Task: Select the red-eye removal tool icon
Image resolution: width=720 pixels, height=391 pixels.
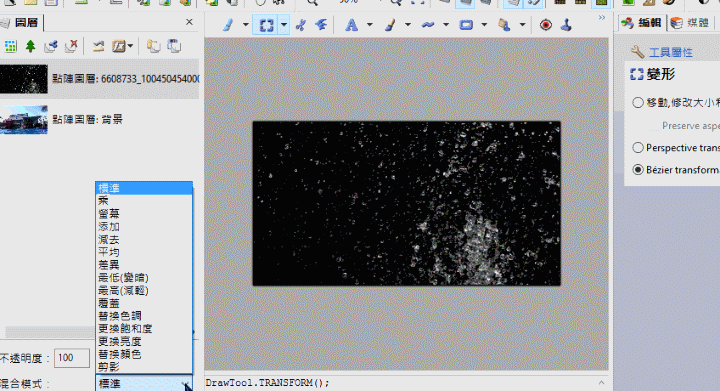Action: 546,25
